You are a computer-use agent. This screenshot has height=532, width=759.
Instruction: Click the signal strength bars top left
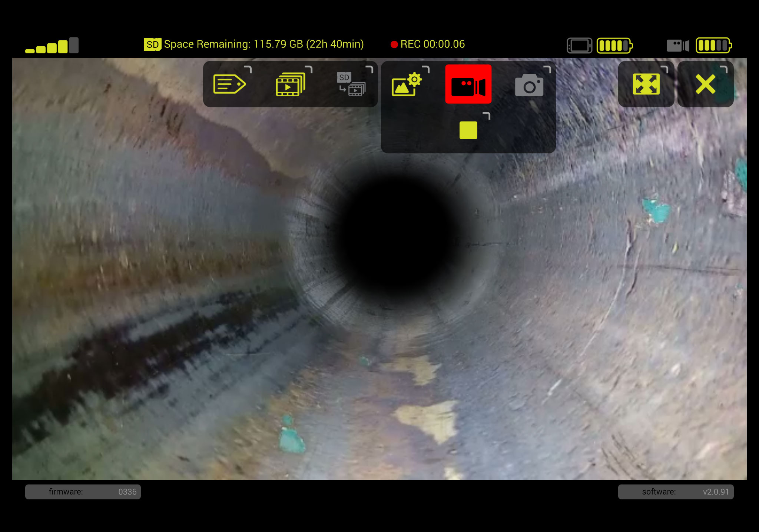[52, 44]
